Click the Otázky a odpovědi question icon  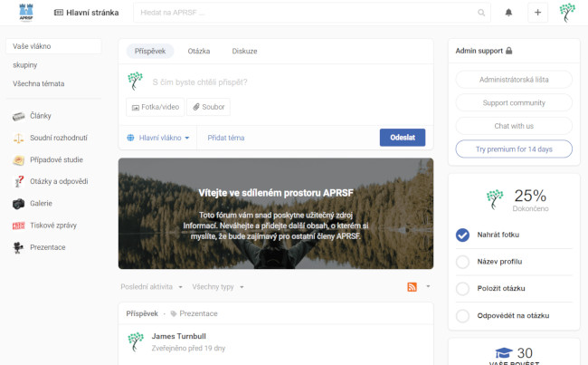(18, 181)
